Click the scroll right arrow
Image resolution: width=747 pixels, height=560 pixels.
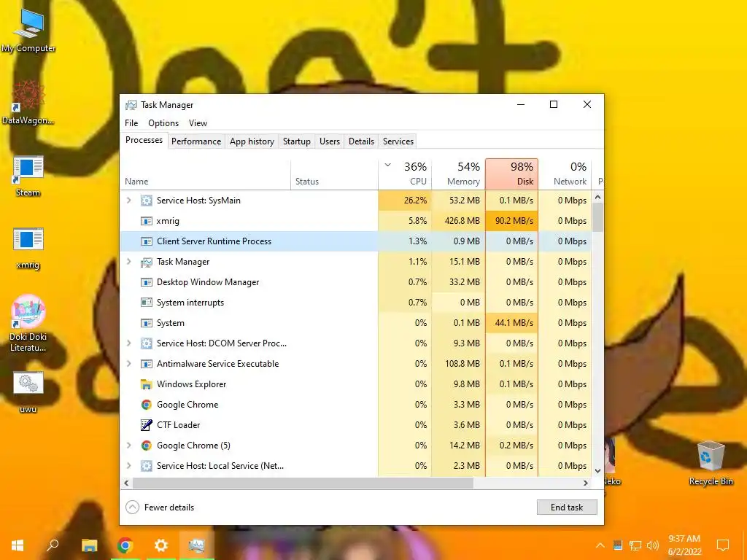(586, 483)
